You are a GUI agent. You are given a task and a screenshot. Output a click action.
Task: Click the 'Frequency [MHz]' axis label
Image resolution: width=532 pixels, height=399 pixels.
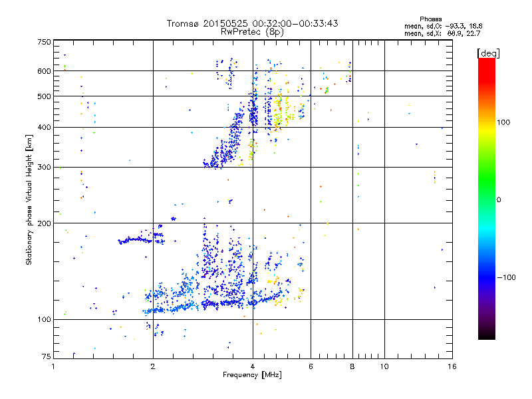(252, 375)
